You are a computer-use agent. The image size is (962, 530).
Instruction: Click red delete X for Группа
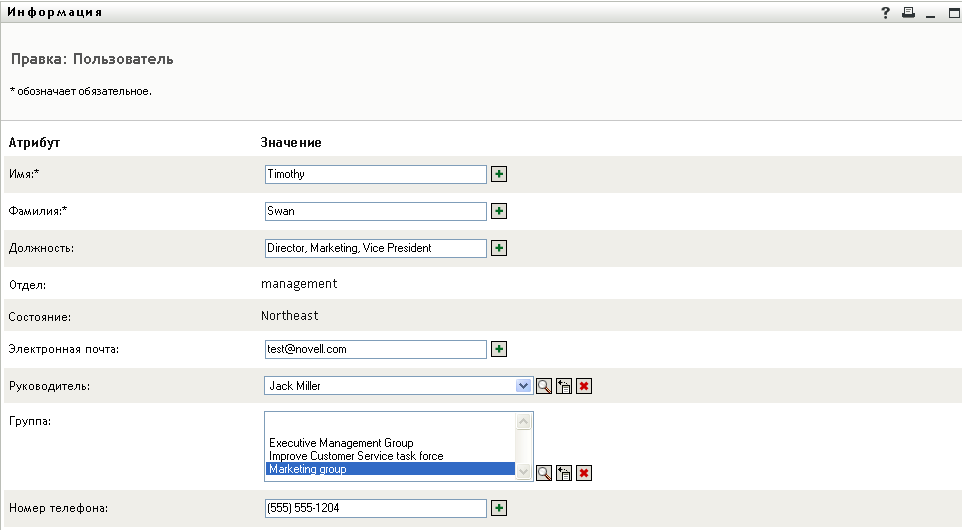[584, 473]
